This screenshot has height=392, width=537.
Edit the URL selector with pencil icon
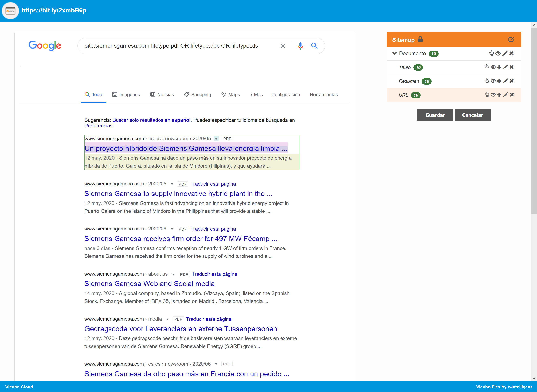505,95
